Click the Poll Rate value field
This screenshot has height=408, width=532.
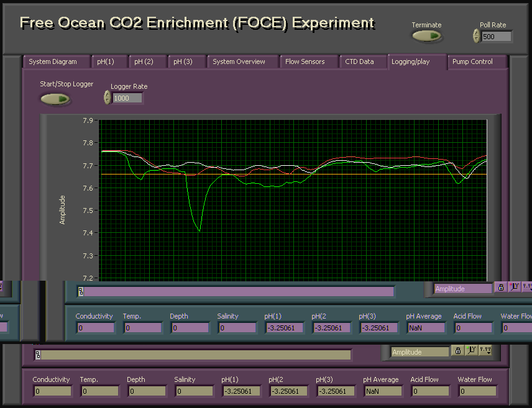[x=497, y=37]
